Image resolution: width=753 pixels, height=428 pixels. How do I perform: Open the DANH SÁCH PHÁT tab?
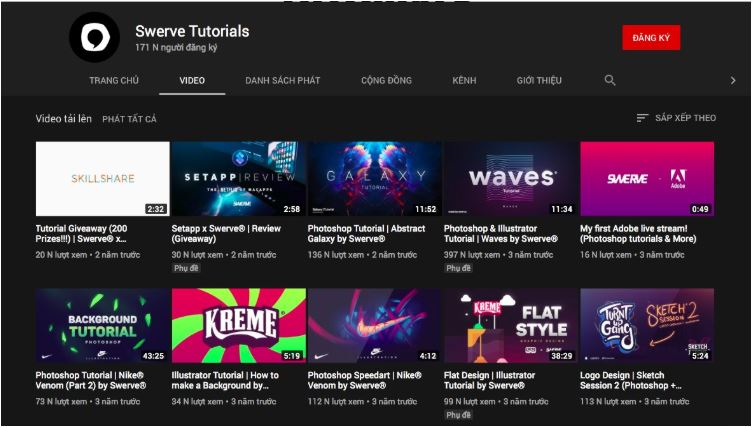coord(282,81)
